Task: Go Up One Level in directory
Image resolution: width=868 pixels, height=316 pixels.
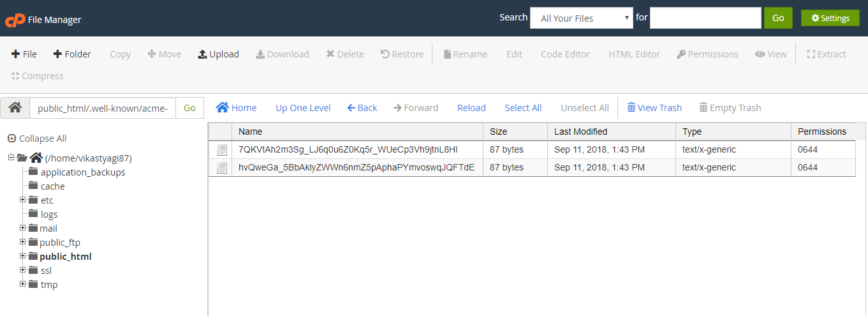Action: tap(303, 108)
